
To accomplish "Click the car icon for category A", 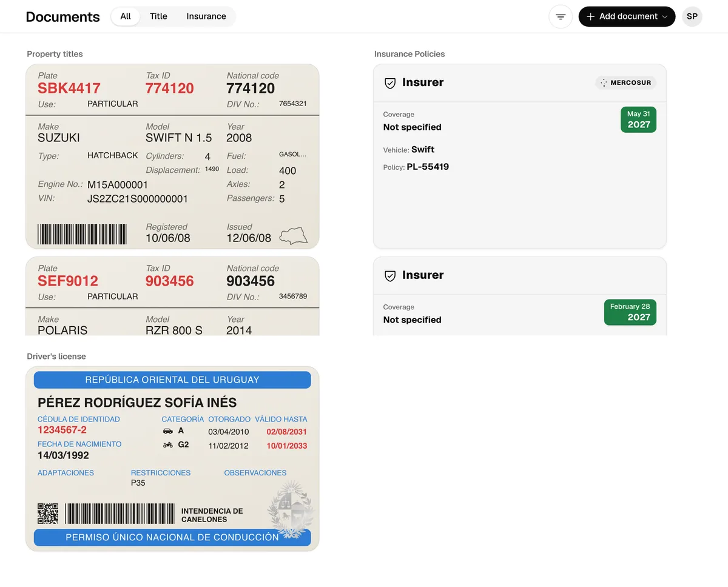I will pyautogui.click(x=168, y=431).
